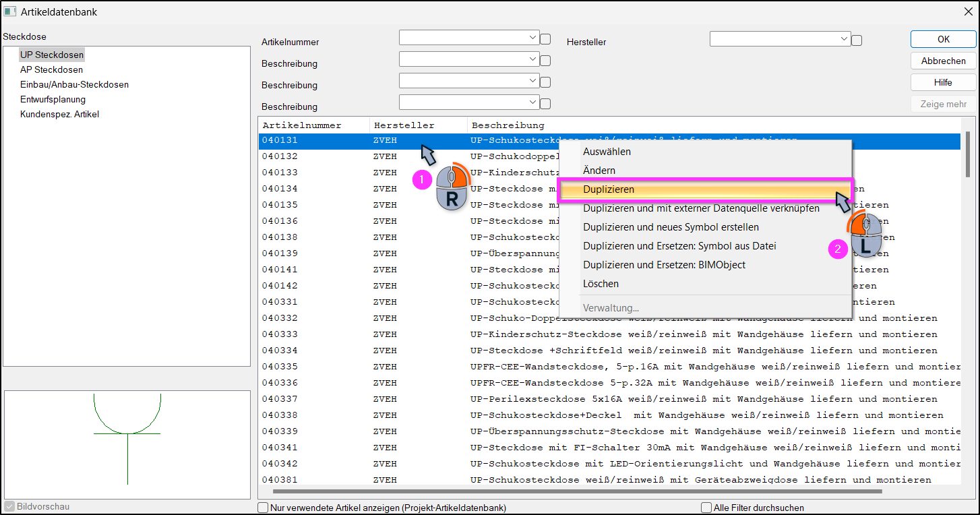This screenshot has width=980, height=515.
Task: Click the Artikeldatenbank window title icon
Action: [10, 11]
